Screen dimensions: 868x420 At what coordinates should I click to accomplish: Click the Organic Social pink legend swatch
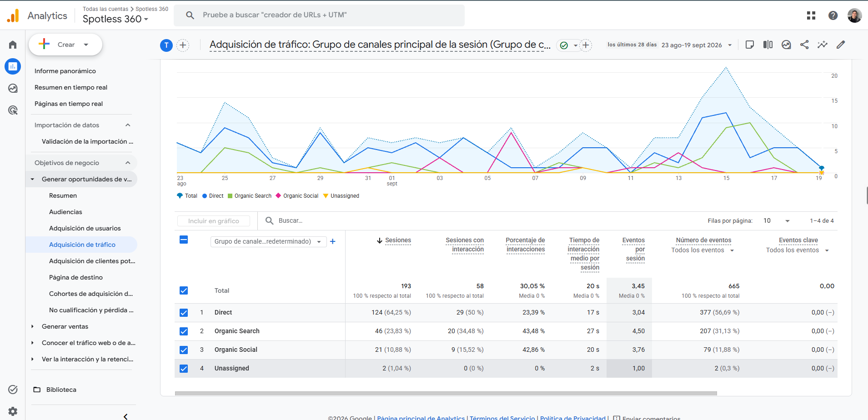(278, 196)
